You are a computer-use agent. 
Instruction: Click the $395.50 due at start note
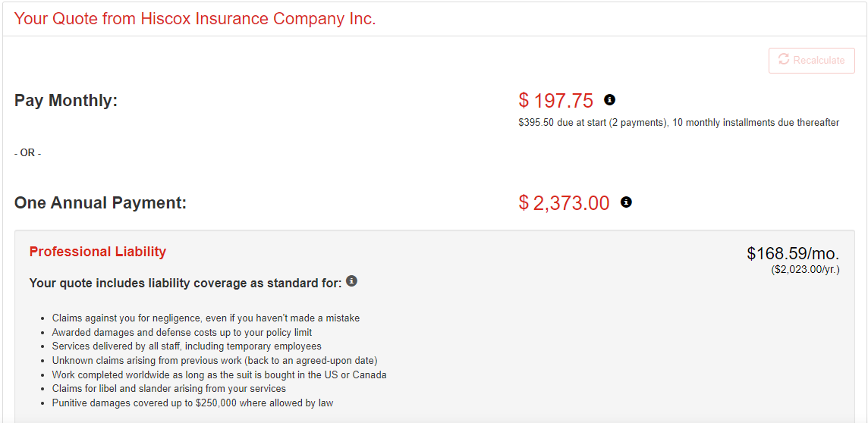coord(678,122)
